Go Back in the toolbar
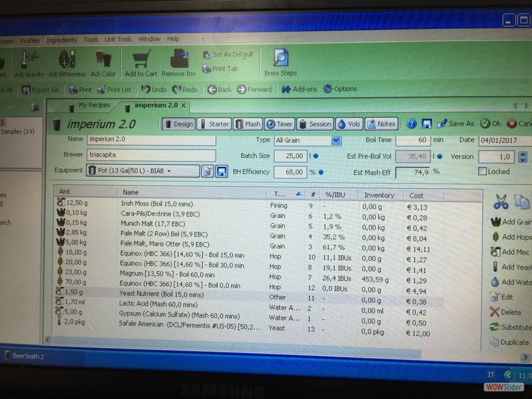 coord(220,89)
